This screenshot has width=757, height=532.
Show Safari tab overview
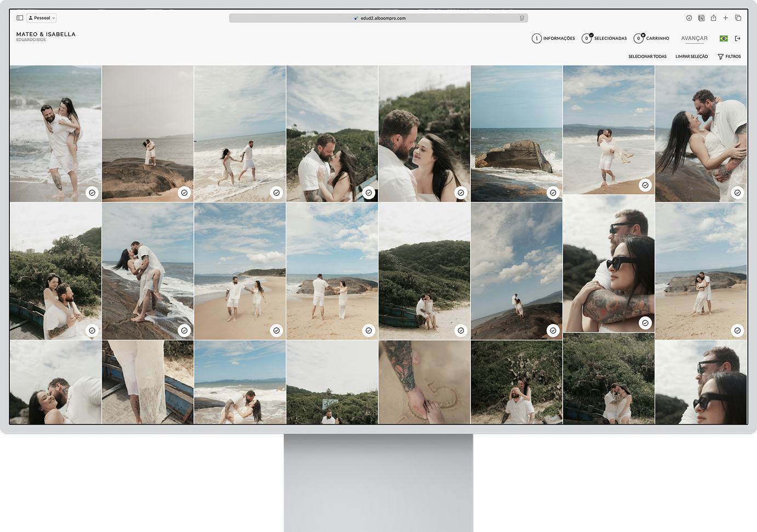[738, 18]
